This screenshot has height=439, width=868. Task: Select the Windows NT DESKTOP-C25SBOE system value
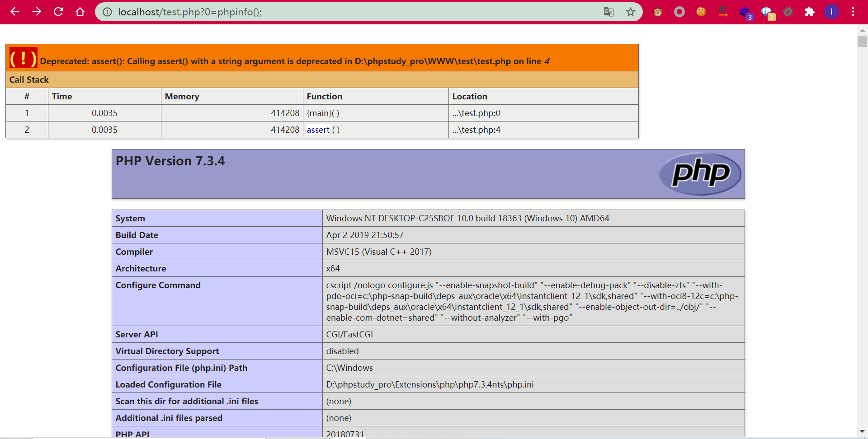[533, 218]
